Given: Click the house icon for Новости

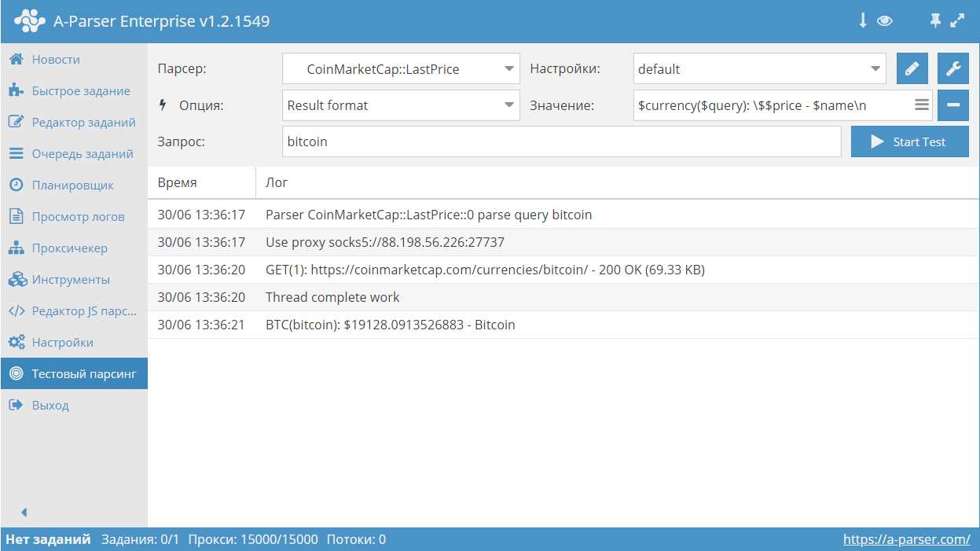Looking at the screenshot, I should tap(17, 59).
